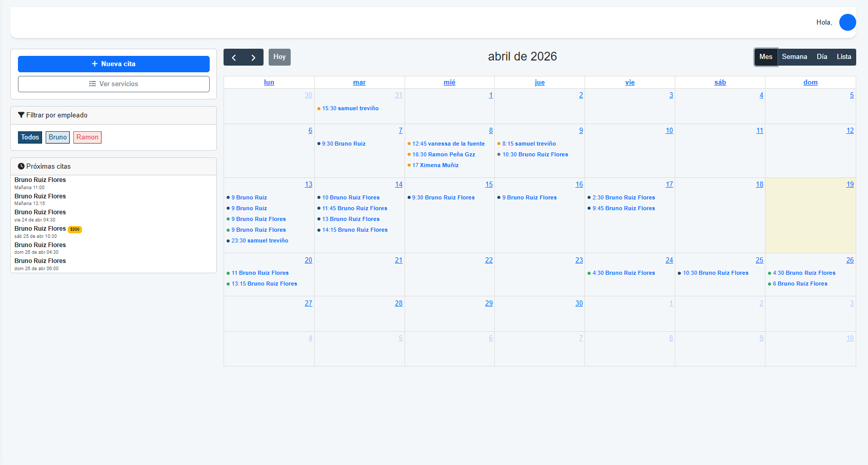The width and height of the screenshot is (868, 465).
Task: Jump to today with Hoy button
Action: [279, 57]
